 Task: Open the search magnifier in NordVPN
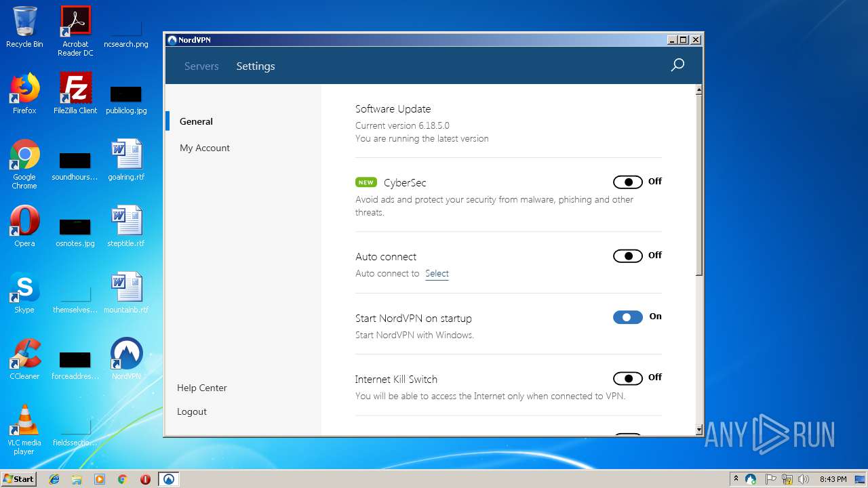pos(677,65)
